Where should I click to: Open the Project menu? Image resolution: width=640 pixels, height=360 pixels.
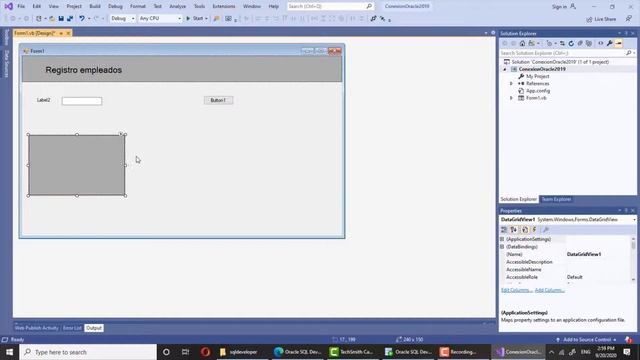tap(74, 7)
